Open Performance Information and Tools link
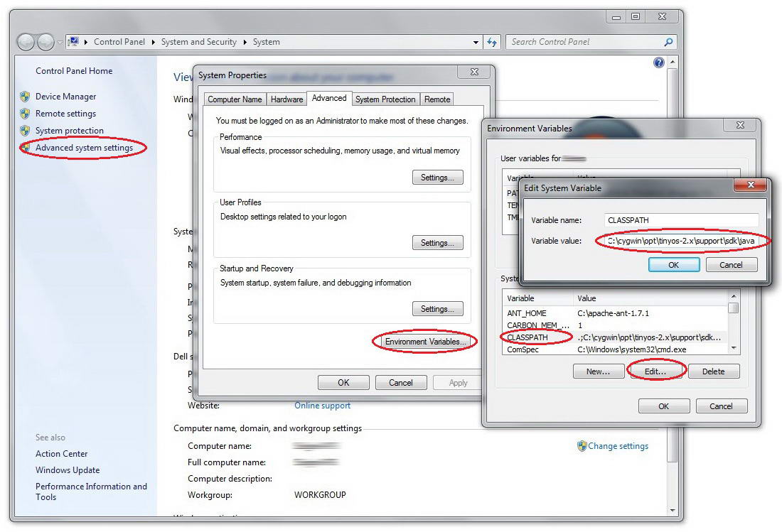 [91, 492]
